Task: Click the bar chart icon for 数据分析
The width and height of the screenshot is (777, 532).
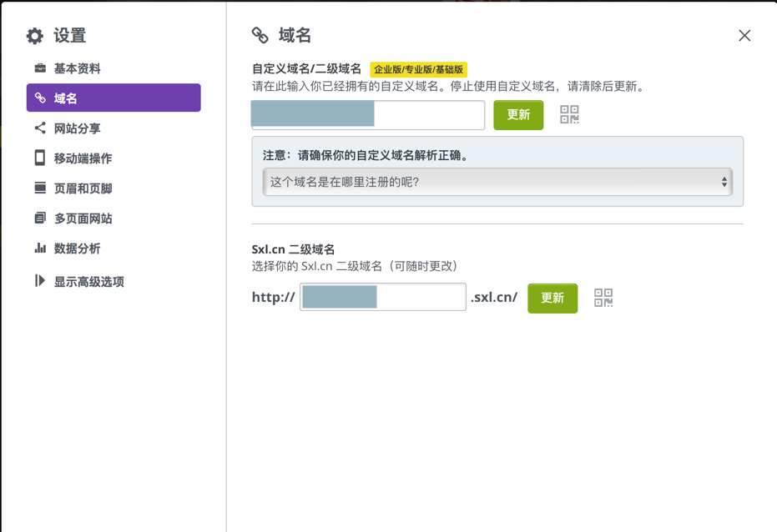Action: 40,248
